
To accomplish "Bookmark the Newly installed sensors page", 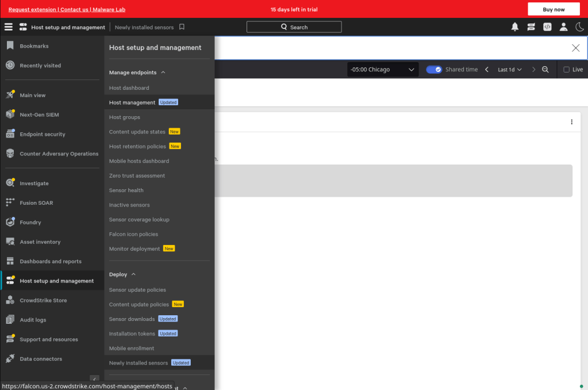I will point(182,27).
